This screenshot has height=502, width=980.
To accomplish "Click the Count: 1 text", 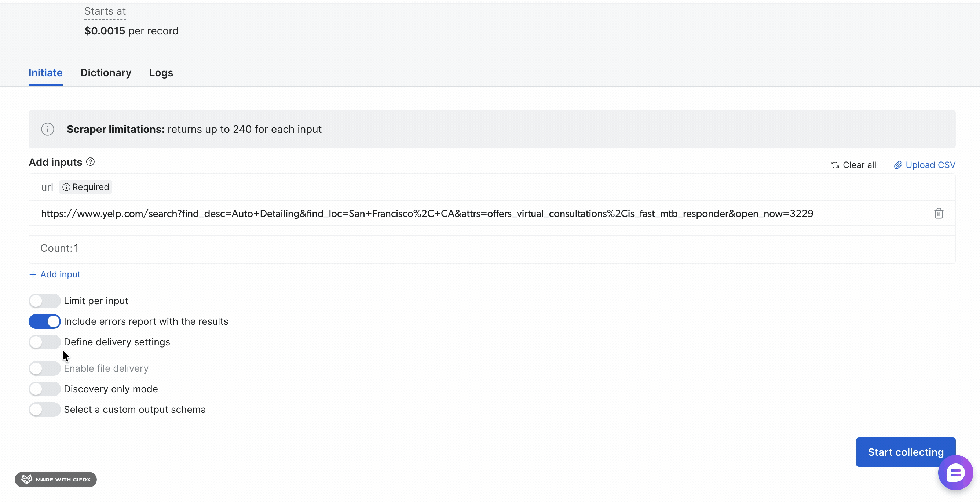I will [x=59, y=248].
